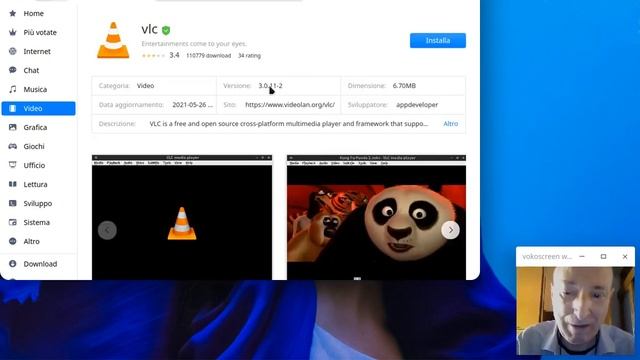Screen dimensions: 640x360
Task: Click the vlc app title
Action: [x=149, y=29]
